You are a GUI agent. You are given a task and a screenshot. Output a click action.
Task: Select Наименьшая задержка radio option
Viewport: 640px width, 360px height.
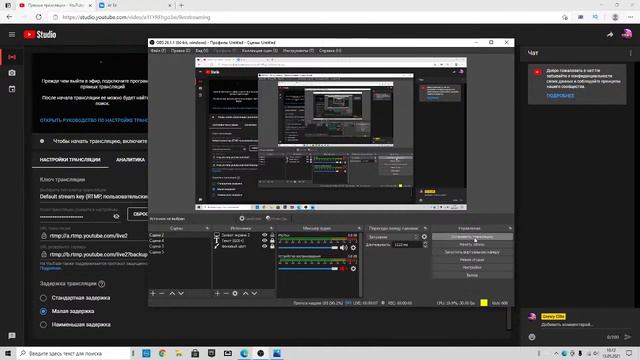[x=43, y=325]
